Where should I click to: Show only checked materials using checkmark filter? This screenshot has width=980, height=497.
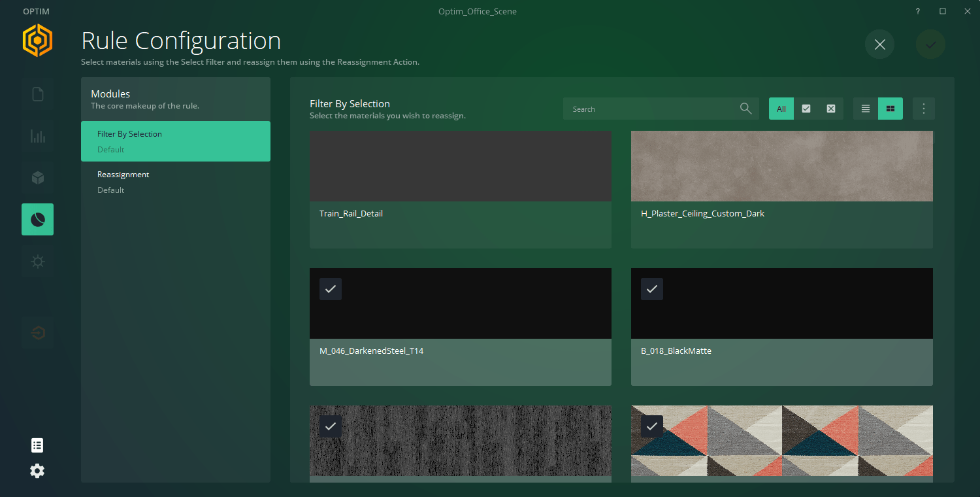click(x=806, y=109)
